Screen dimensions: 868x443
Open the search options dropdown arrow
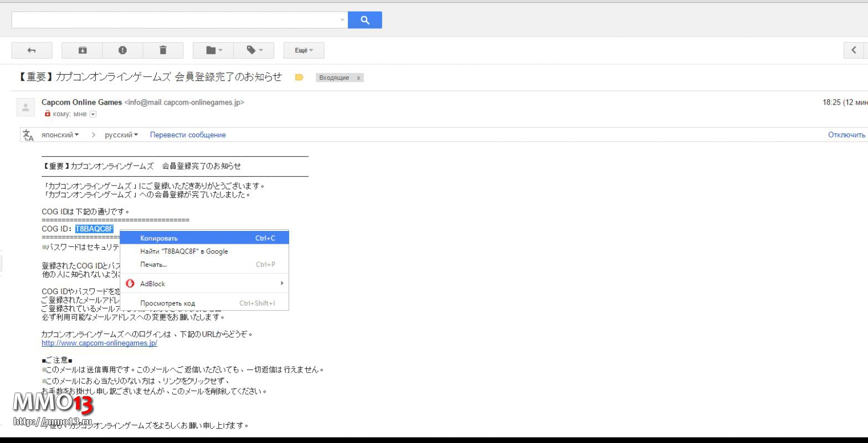point(342,20)
